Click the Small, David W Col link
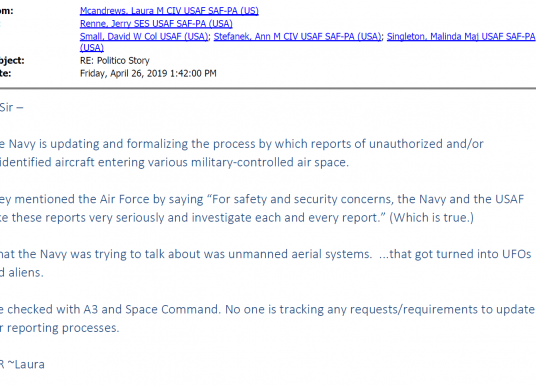The width and height of the screenshot is (536, 386). [x=144, y=36]
